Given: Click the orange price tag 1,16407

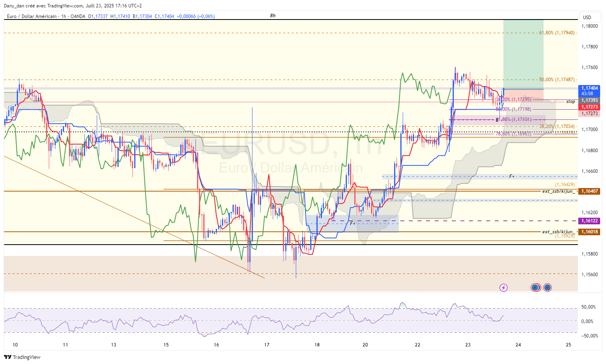Looking at the screenshot, I should (x=590, y=191).
